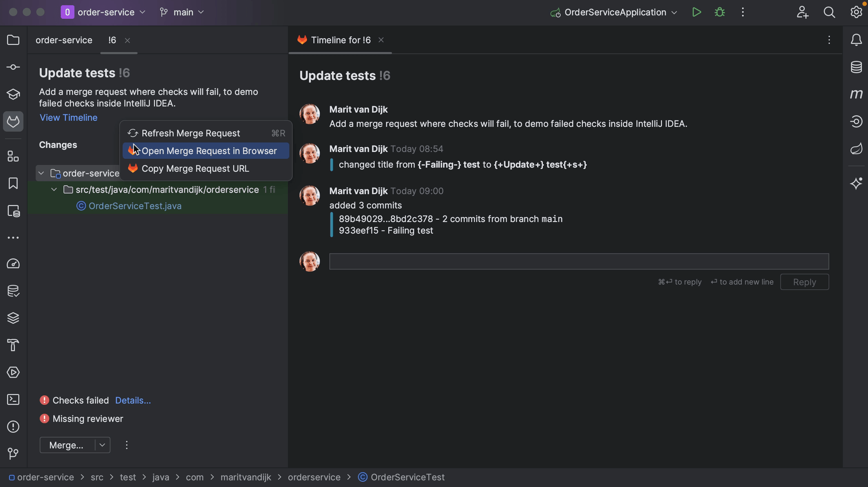The height and width of the screenshot is (487, 868).
Task: Open the Search everywhere icon
Action: 829,13
